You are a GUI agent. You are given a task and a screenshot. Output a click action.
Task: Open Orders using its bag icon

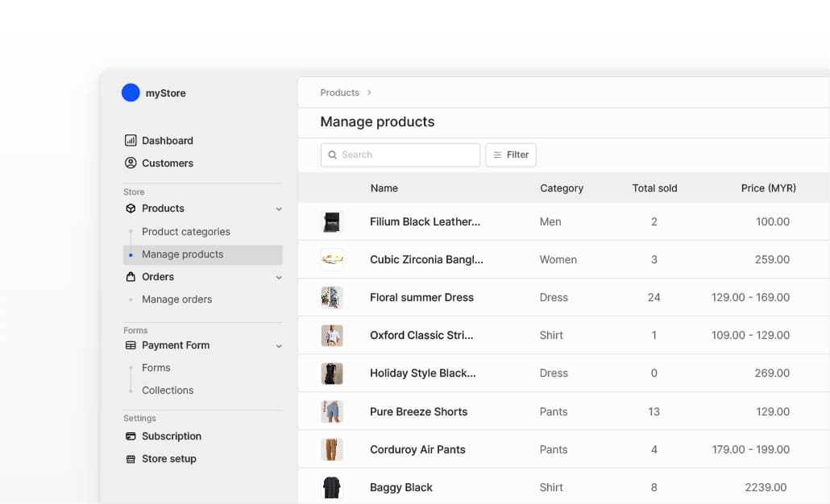tap(131, 276)
